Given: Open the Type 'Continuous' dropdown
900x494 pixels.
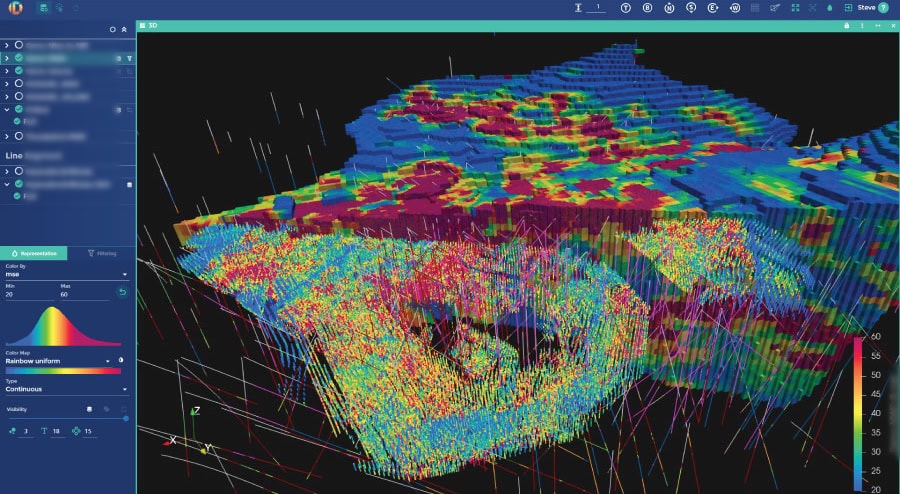Looking at the screenshot, I should click(66, 389).
